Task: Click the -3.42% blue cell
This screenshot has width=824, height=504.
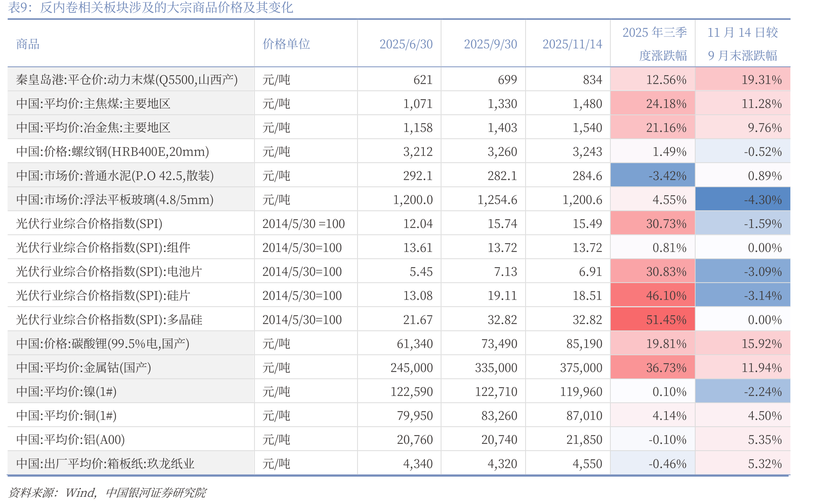Action: tap(653, 176)
